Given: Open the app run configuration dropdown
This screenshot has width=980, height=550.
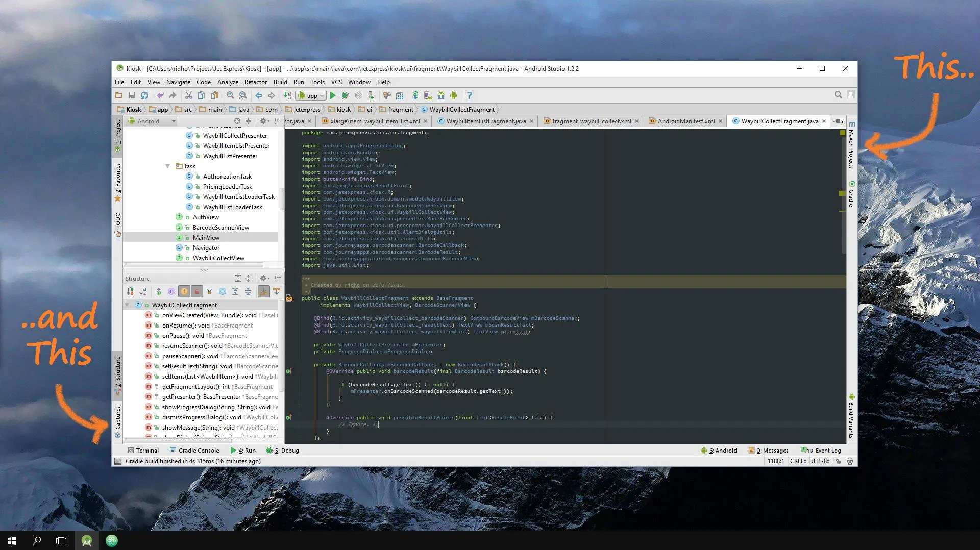Looking at the screenshot, I should click(x=311, y=95).
